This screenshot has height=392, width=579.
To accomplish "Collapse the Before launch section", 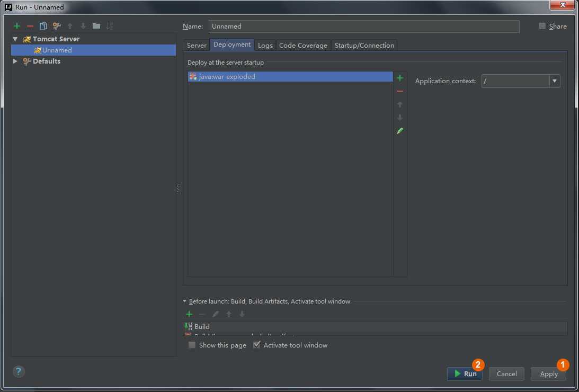I will click(185, 301).
